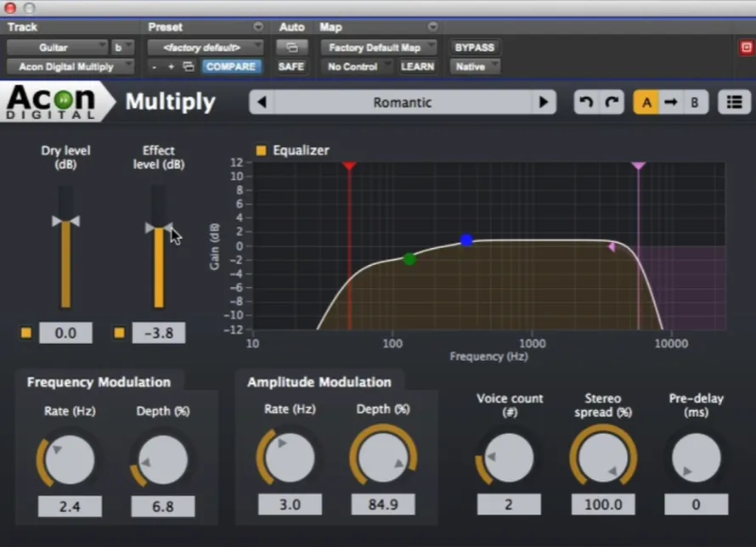Click the Stereo spread value 100.0
Screen dimensions: 756x547
point(603,505)
